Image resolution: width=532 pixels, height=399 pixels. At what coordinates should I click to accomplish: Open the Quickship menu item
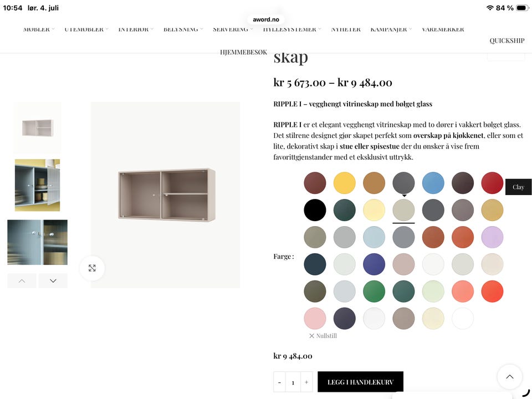[x=507, y=40]
